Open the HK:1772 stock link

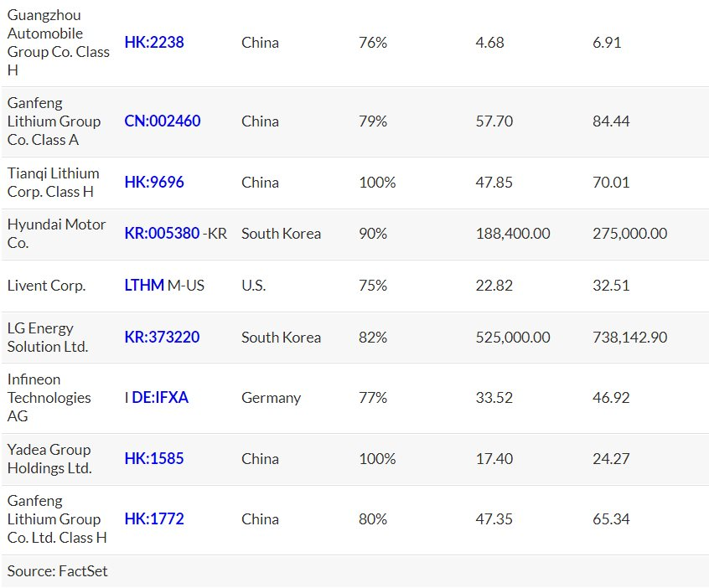(x=154, y=519)
